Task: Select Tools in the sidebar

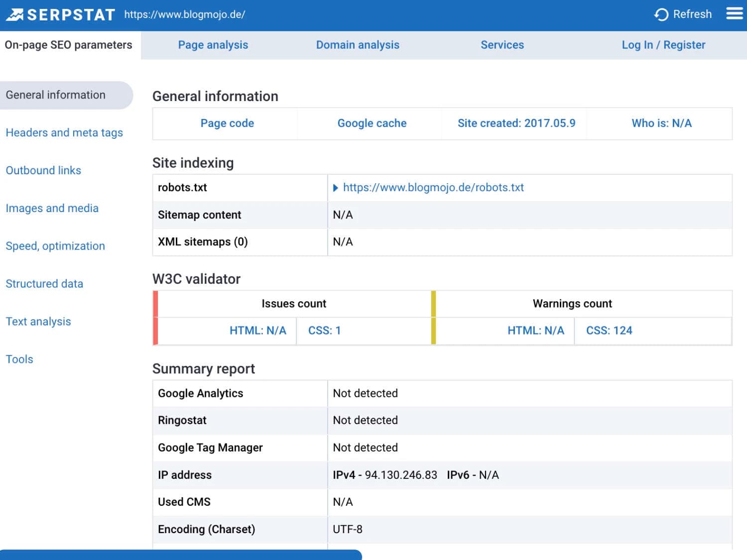Action: pos(19,359)
